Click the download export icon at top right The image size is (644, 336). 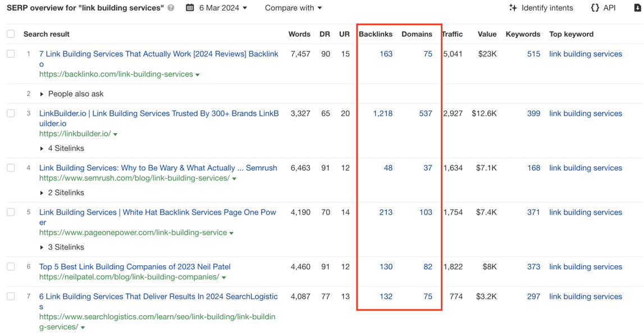pyautogui.click(x=637, y=7)
